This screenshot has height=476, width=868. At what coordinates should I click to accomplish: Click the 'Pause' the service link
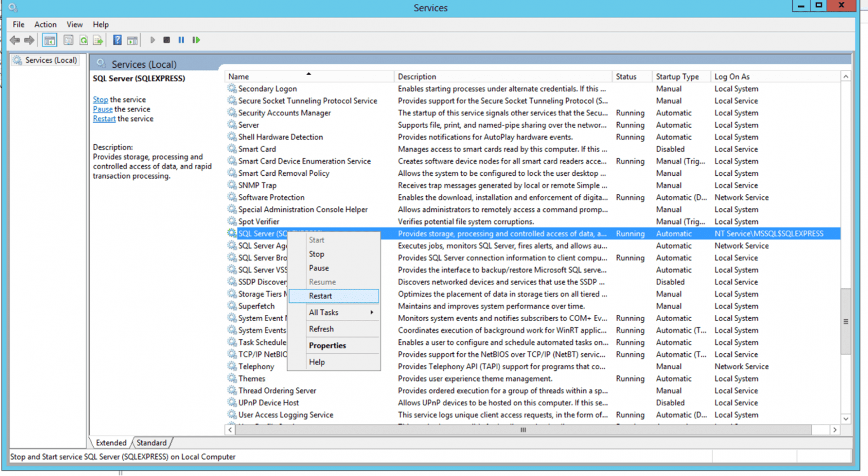coord(102,109)
